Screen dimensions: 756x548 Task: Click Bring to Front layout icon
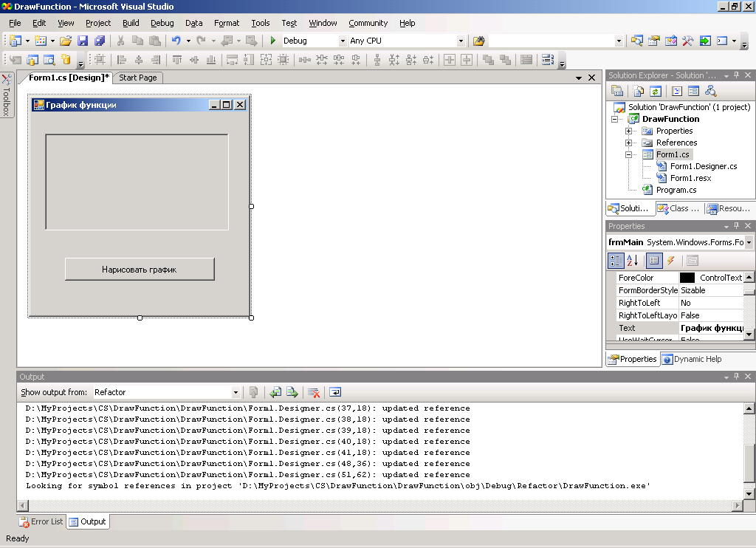tap(489, 60)
